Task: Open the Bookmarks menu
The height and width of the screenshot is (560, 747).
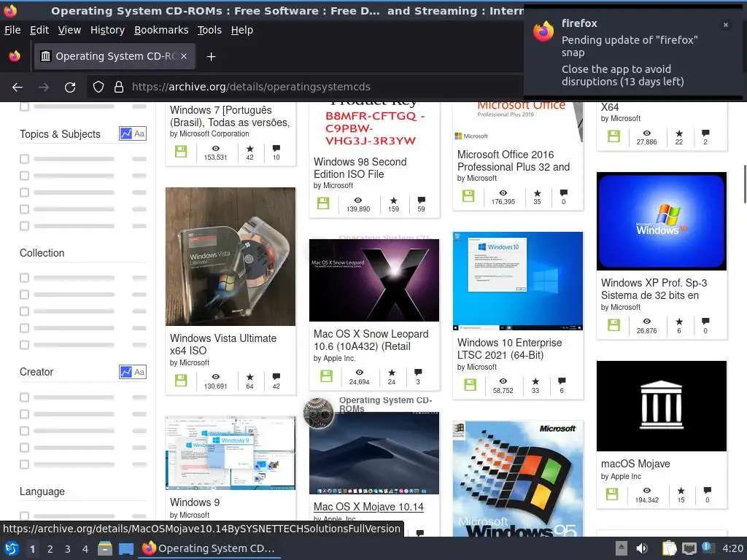Action: [161, 30]
